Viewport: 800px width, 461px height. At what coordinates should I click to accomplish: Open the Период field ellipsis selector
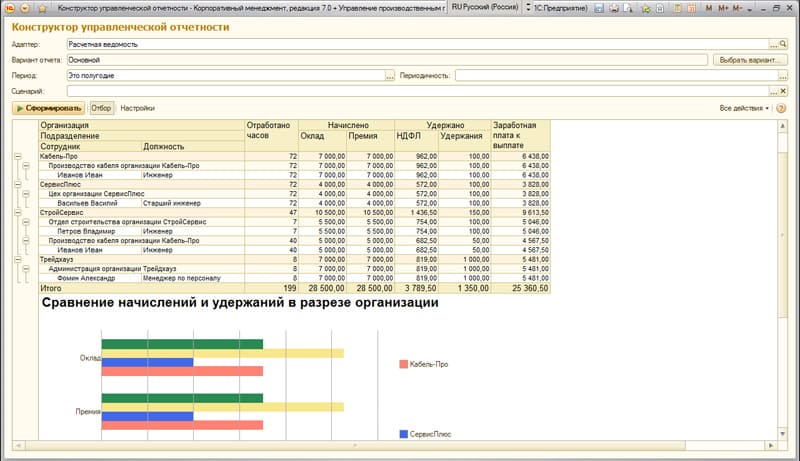tap(390, 76)
